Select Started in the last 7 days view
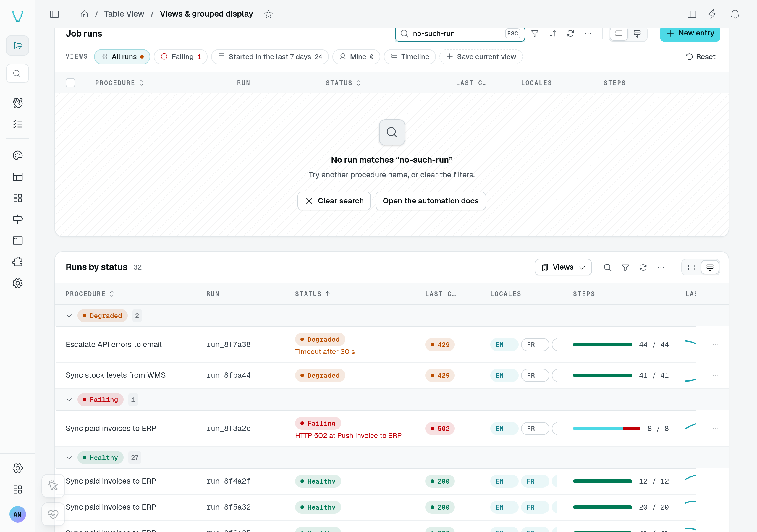Viewport: 757px width, 532px height. (270, 57)
